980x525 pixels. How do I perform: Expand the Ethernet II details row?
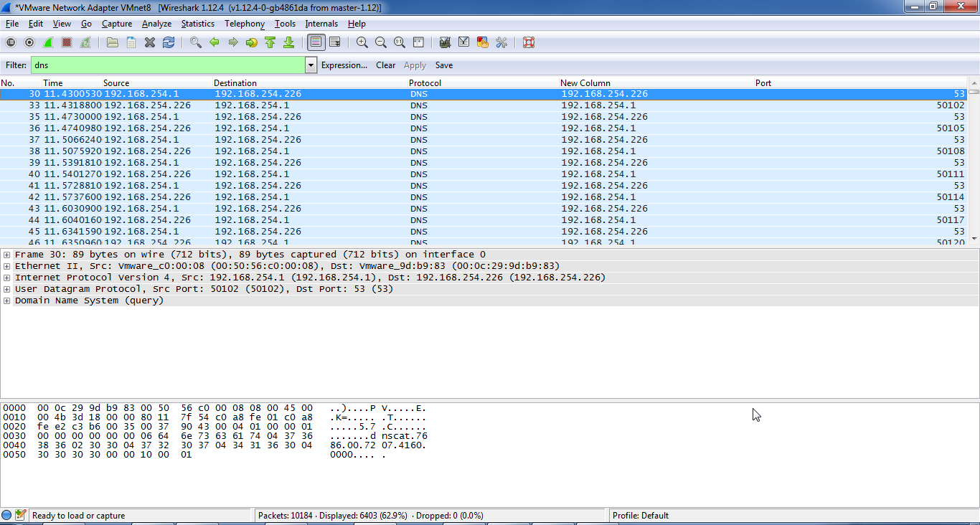point(7,266)
